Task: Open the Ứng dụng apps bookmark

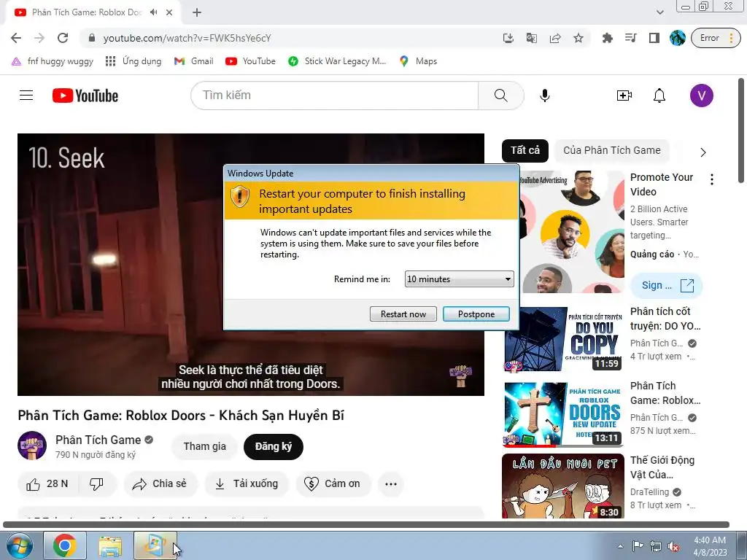Action: click(x=133, y=61)
